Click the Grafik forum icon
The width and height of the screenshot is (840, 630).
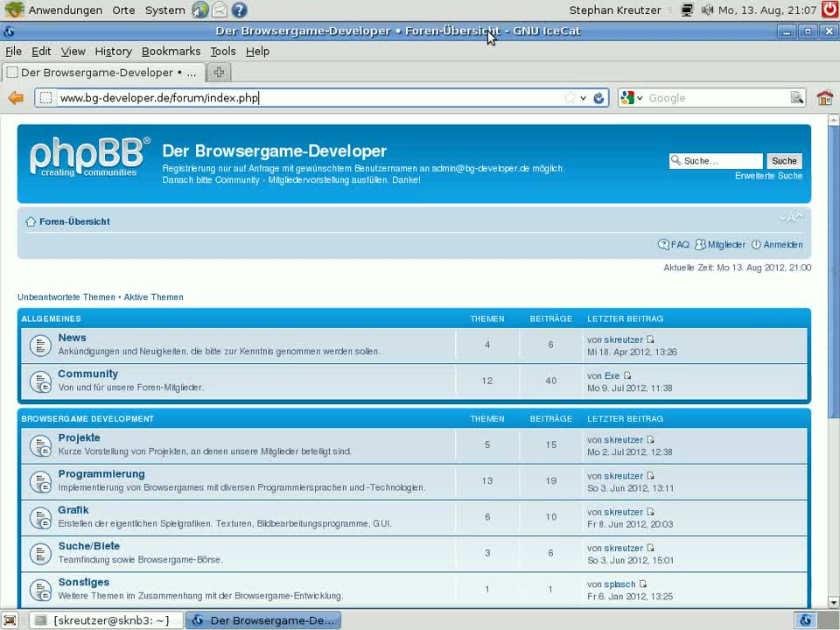40,517
